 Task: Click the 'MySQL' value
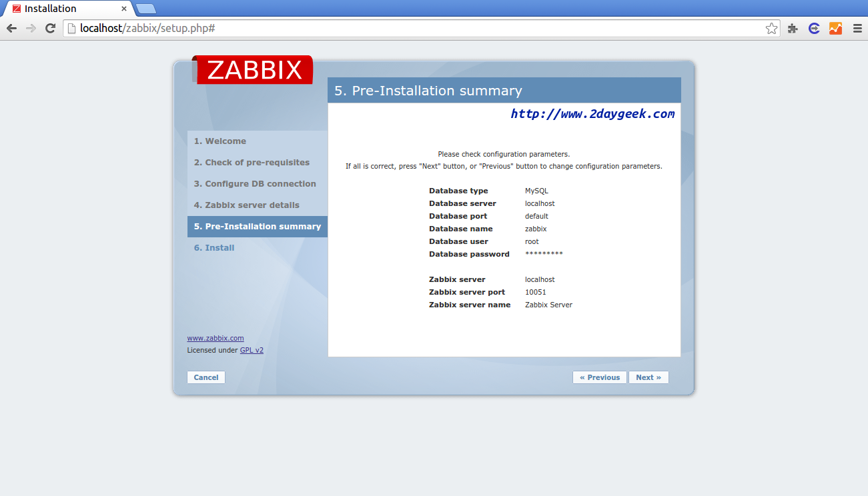pyautogui.click(x=536, y=191)
